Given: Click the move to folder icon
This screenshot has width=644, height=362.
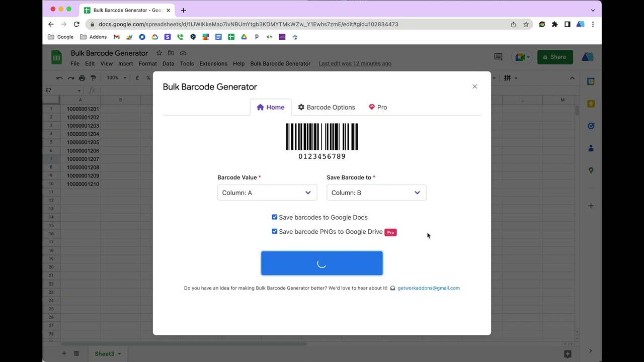Looking at the screenshot, I should (x=171, y=53).
